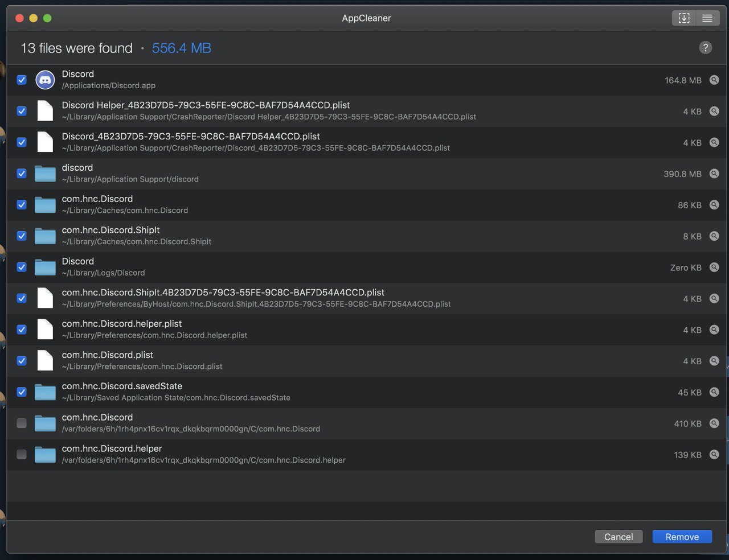Uncheck com.hnc.Discord.ShipIt caches checkbox
Viewport: 729px width, 560px height.
tap(22, 236)
